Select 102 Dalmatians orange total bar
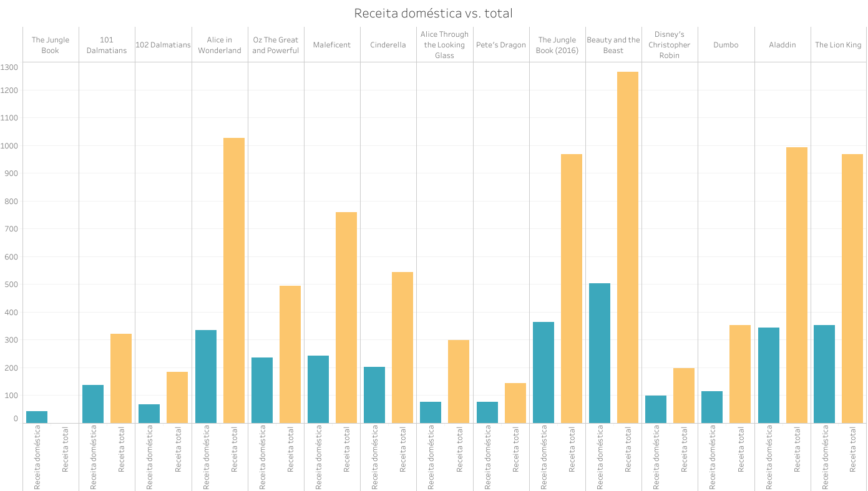 (177, 397)
